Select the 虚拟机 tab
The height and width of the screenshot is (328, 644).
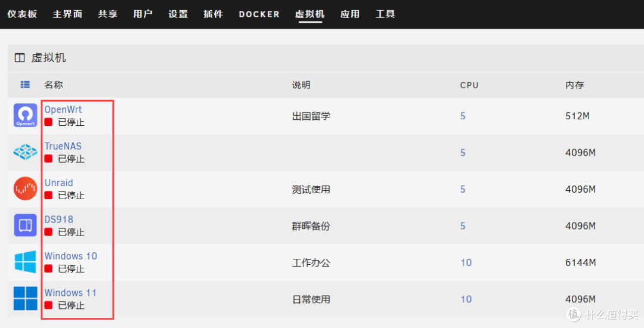310,14
